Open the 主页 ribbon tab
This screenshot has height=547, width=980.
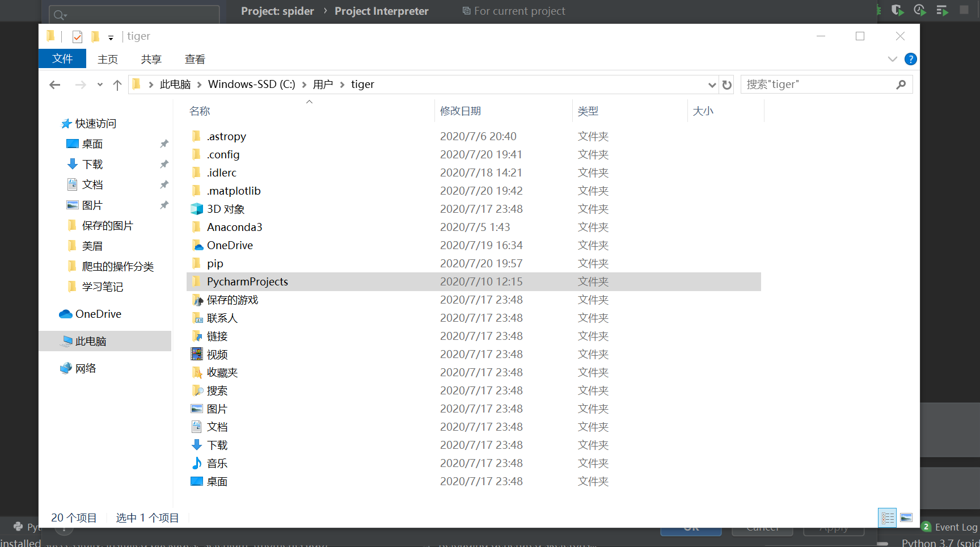108,59
